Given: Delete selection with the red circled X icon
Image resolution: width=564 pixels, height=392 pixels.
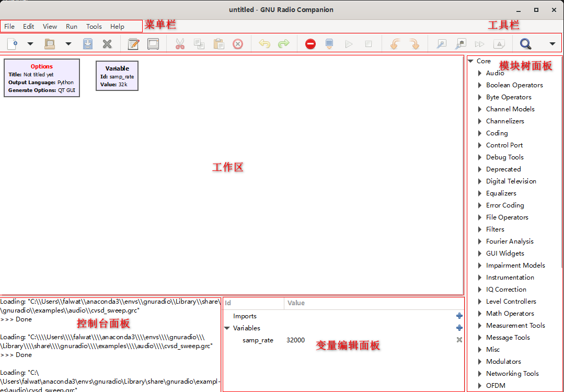Looking at the screenshot, I should pos(238,44).
